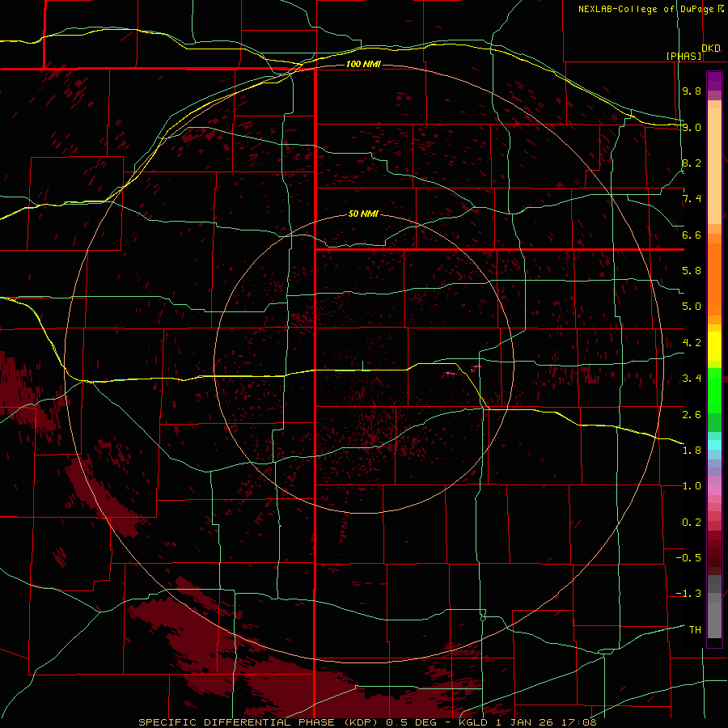Screen dimensions: 728x728
Task: Click the 3.4 scale value
Action: [x=692, y=379]
